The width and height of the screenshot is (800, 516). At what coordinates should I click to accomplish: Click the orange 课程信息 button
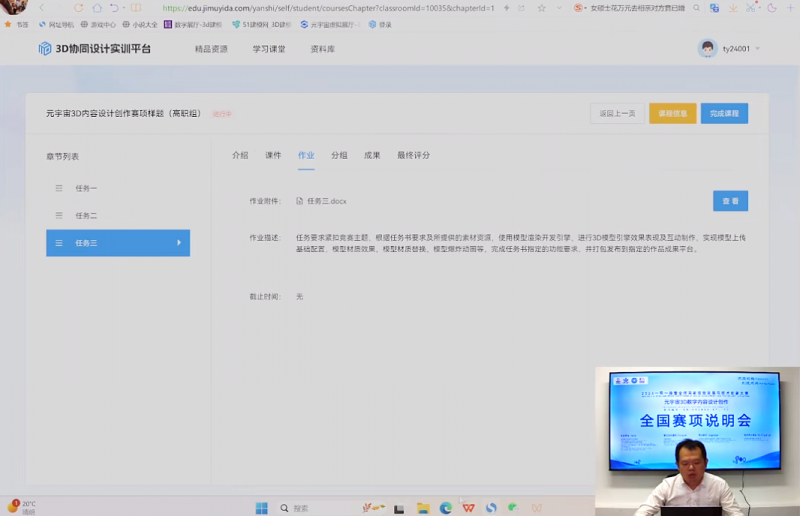(672, 113)
